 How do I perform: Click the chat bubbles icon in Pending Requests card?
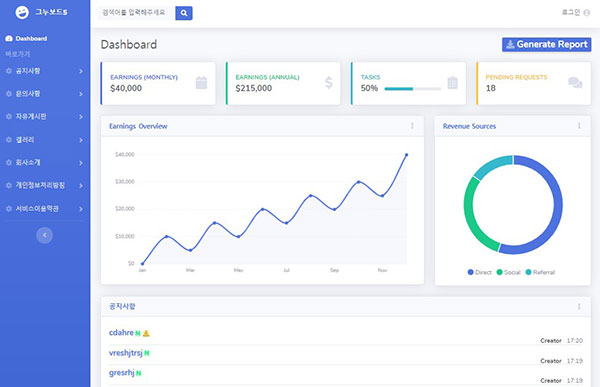(575, 82)
